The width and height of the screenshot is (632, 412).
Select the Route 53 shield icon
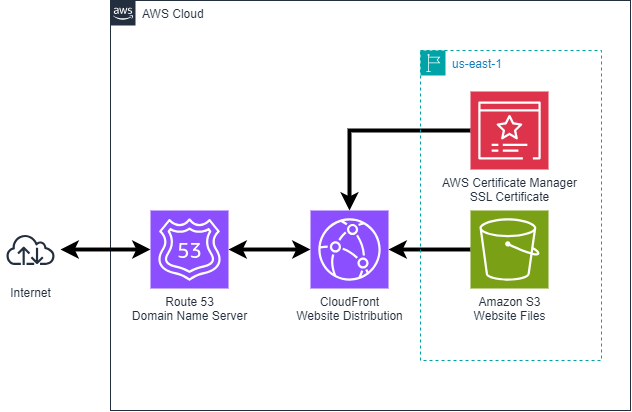(x=189, y=250)
